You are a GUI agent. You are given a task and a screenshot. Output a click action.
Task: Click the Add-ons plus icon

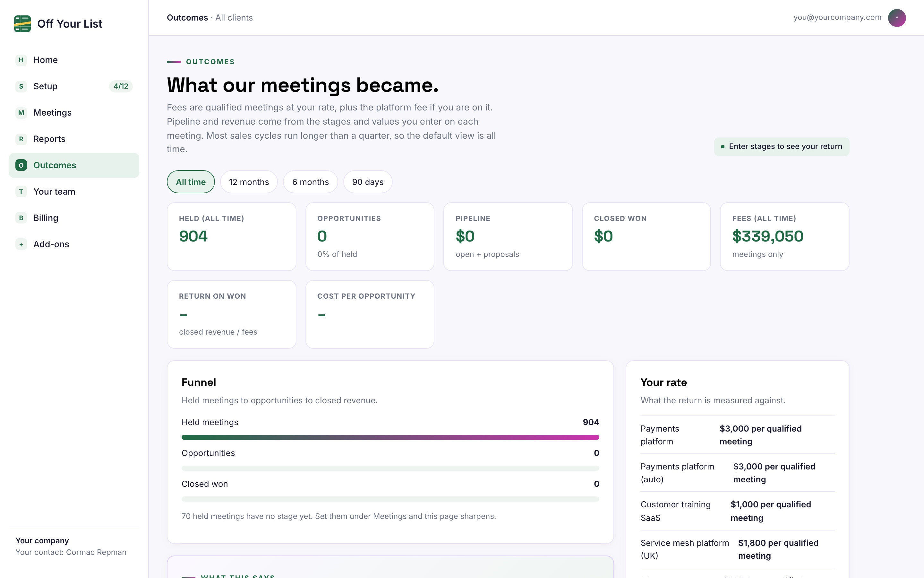(x=21, y=245)
